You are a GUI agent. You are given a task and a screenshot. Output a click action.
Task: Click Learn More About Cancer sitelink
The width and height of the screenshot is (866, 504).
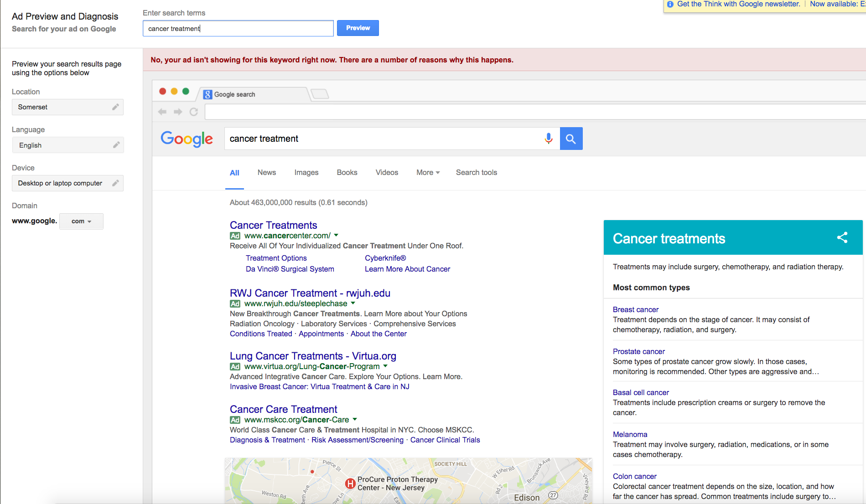[408, 269]
